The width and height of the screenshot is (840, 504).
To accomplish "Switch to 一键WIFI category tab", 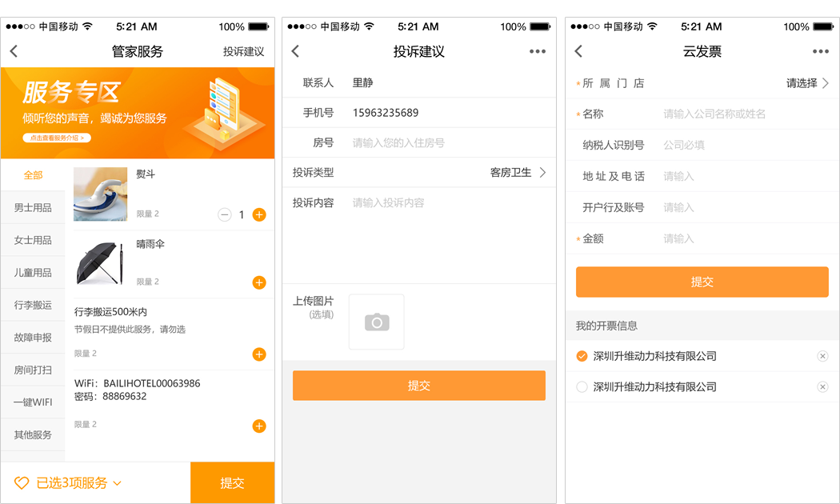I will tap(33, 402).
